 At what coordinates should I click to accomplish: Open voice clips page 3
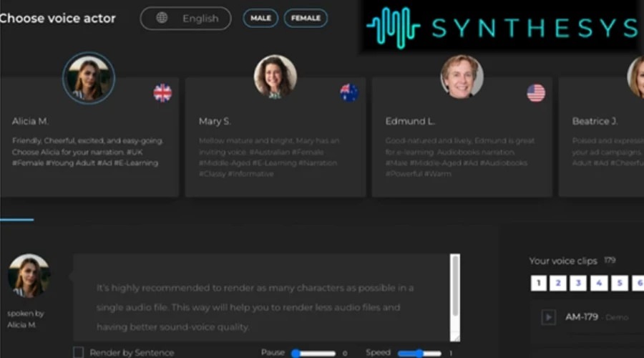[x=578, y=284]
